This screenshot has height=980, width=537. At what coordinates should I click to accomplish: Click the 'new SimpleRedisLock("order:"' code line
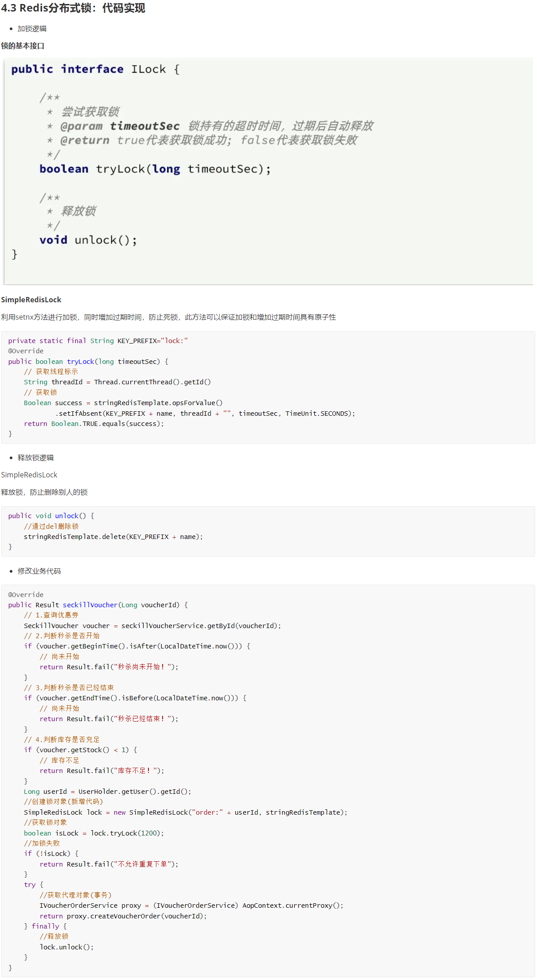pos(185,812)
